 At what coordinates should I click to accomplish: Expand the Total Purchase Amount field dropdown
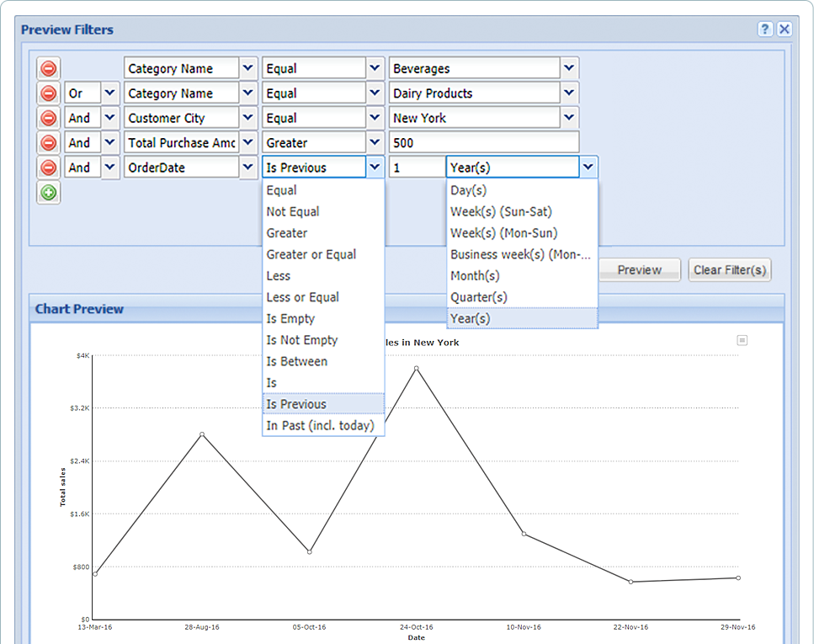pos(248,143)
